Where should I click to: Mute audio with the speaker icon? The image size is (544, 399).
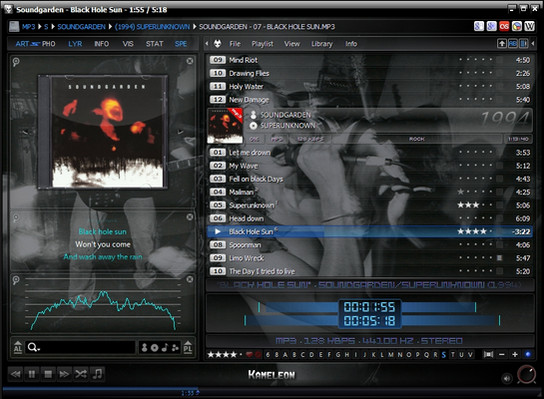tap(507, 379)
